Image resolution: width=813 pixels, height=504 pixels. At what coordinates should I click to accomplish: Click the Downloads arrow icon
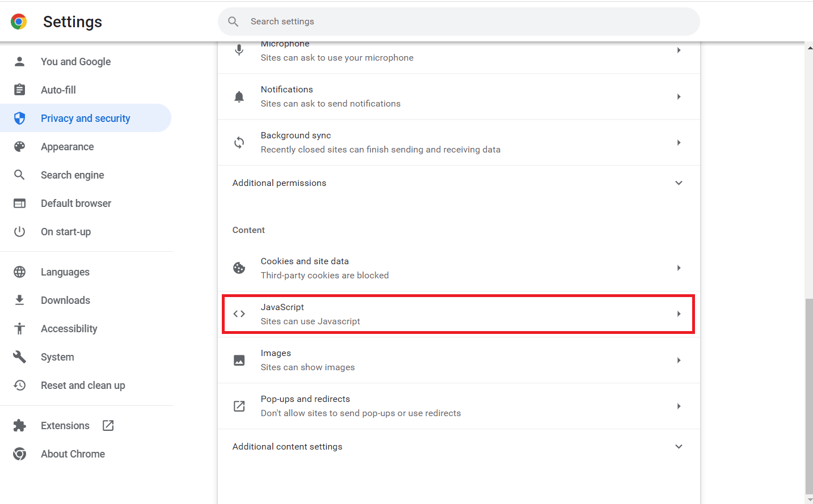point(20,300)
